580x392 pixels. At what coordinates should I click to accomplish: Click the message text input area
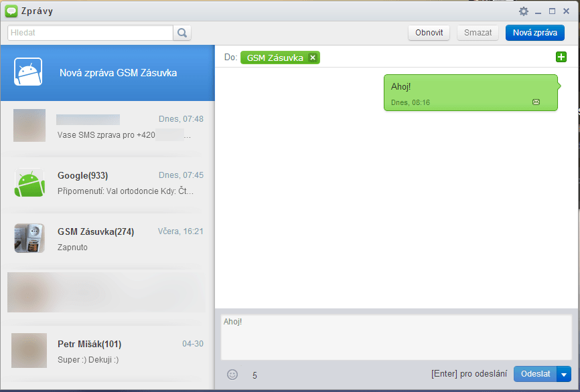tap(396, 337)
